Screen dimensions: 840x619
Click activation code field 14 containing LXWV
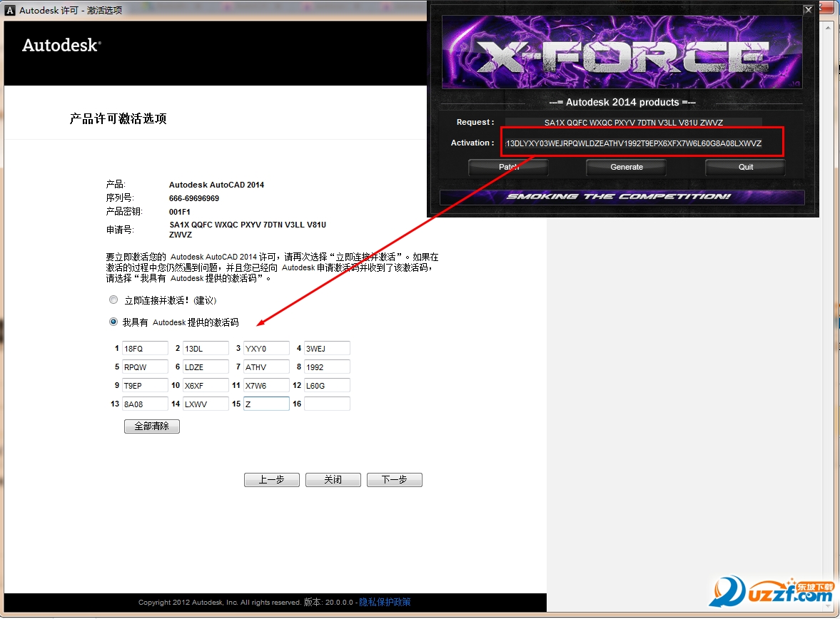[x=206, y=404]
